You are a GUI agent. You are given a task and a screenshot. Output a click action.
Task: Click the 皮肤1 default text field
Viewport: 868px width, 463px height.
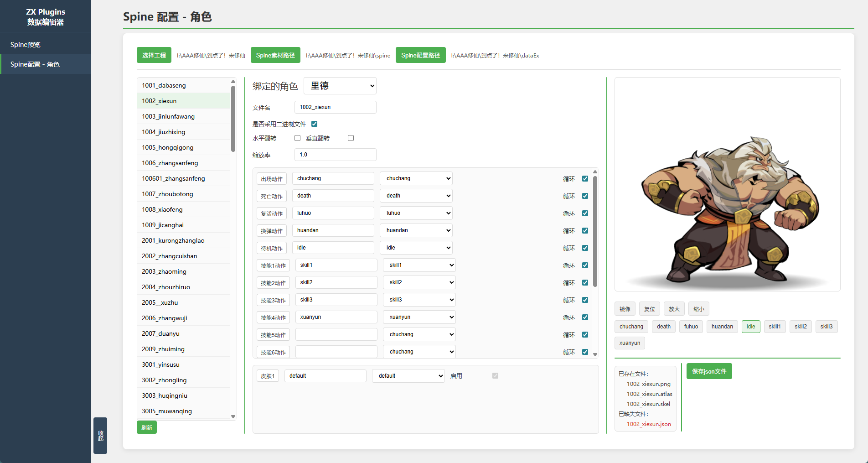(x=325, y=376)
